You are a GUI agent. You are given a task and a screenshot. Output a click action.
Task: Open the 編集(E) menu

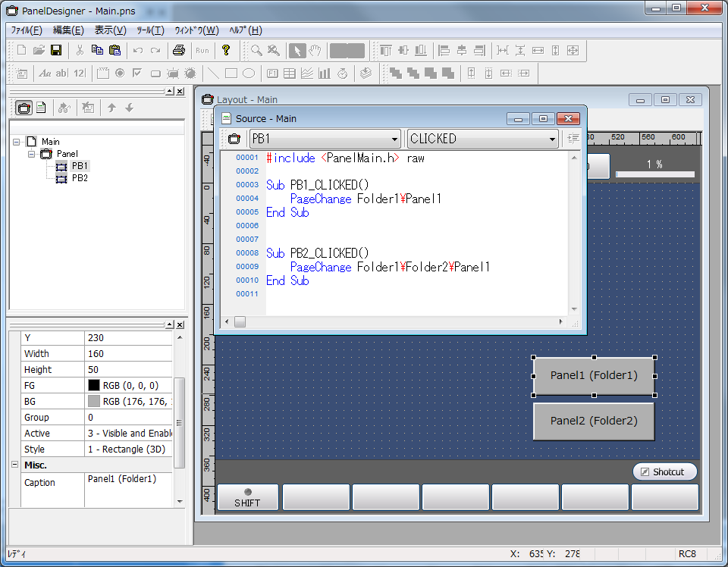(x=67, y=30)
